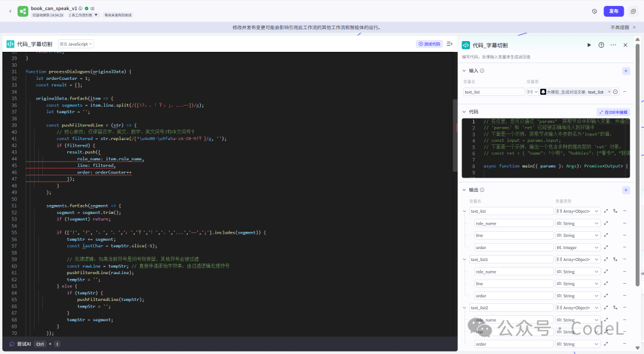Collapse the text_list2 output tree
Viewport: 644px width, 354px height.
[465, 308]
